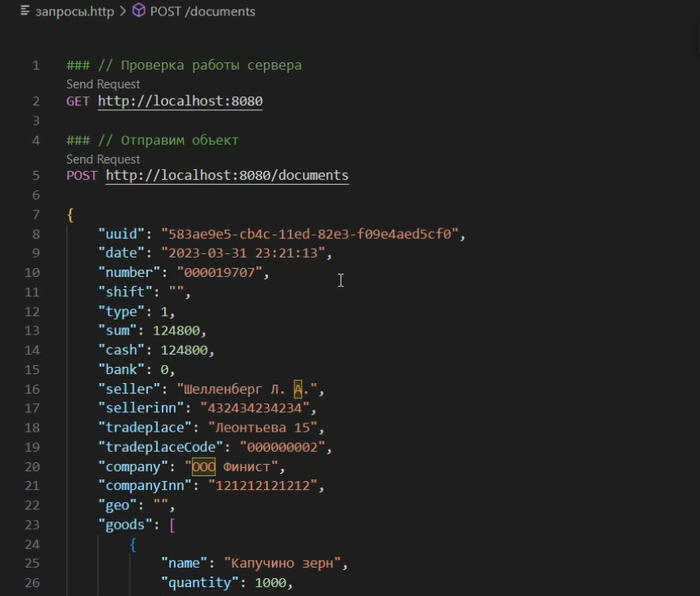Click the "type" key on line 12
Image resolution: width=700 pixels, height=596 pixels.
point(121,312)
